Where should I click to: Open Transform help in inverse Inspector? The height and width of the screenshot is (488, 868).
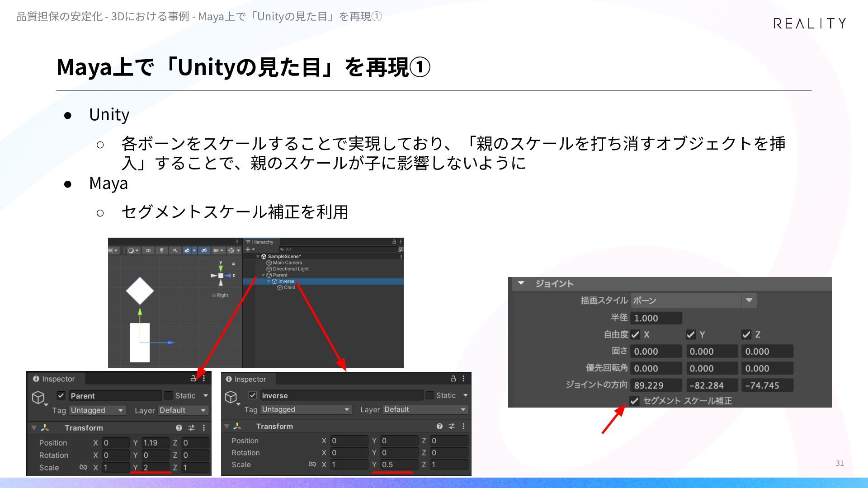click(439, 426)
